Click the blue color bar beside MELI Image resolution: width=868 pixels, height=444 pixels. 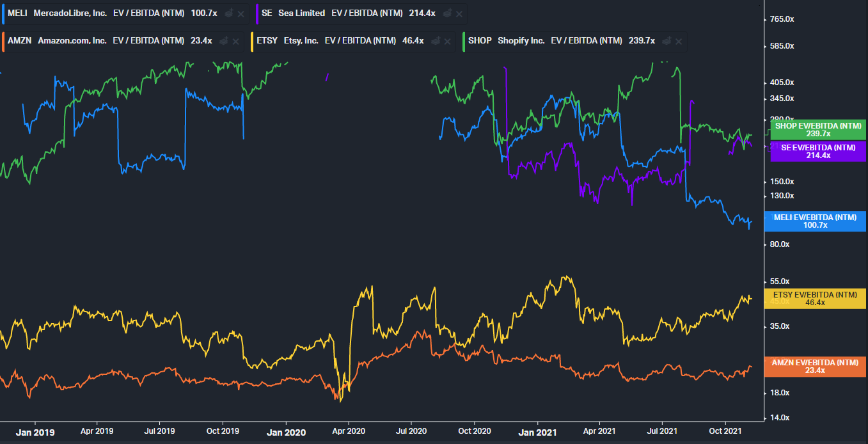pos(2,13)
